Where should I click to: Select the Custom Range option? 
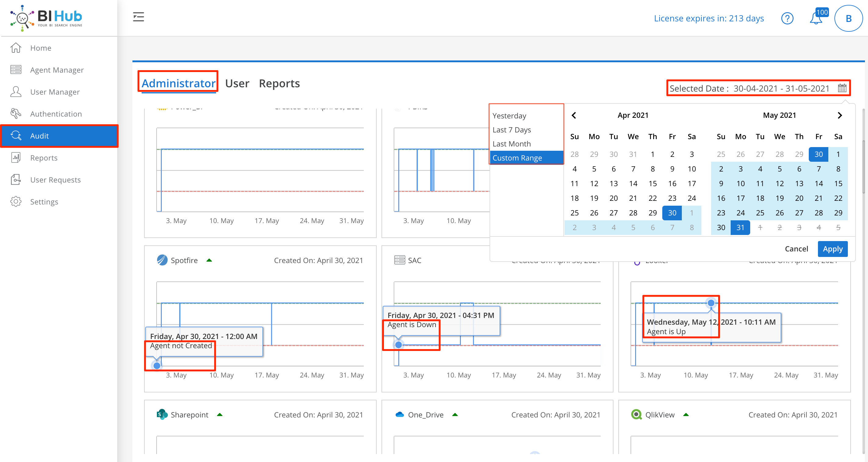tap(526, 158)
